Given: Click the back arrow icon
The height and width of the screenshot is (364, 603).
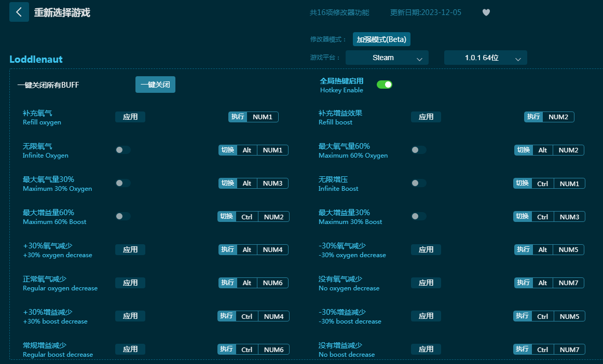Looking at the screenshot, I should (19, 12).
